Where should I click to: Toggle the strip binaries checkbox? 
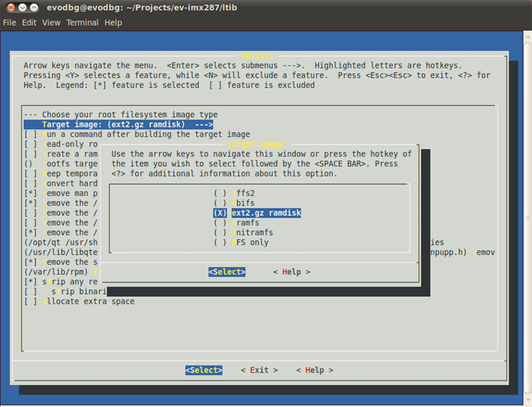tap(30, 291)
